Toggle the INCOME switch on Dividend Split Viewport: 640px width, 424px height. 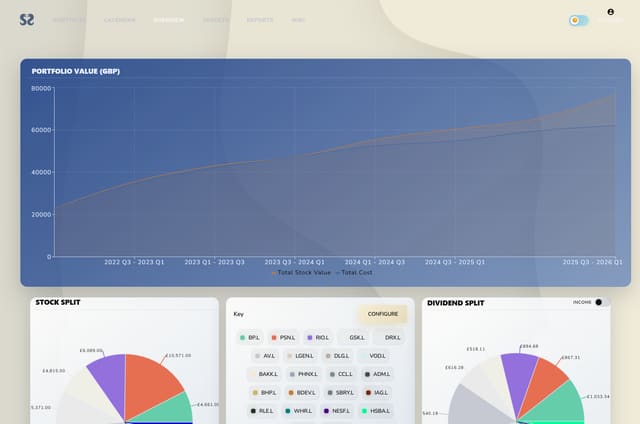pyautogui.click(x=602, y=302)
